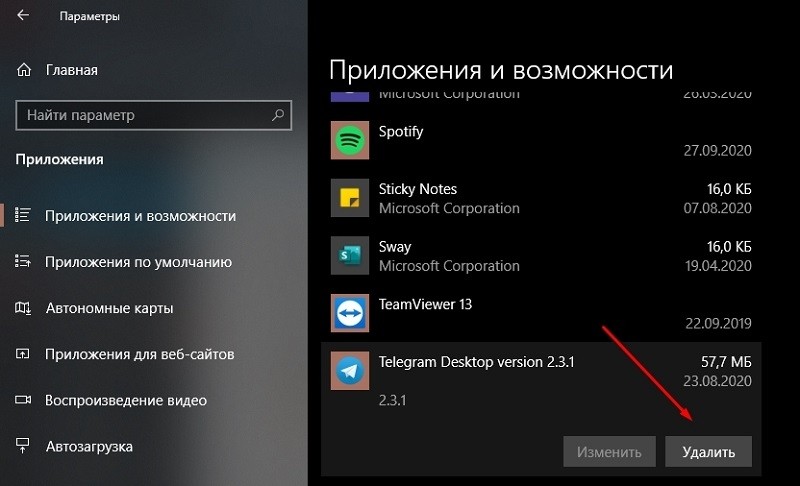Click Telegram version number 2.3.1 line
The image size is (800, 486).
pyautogui.click(x=392, y=400)
